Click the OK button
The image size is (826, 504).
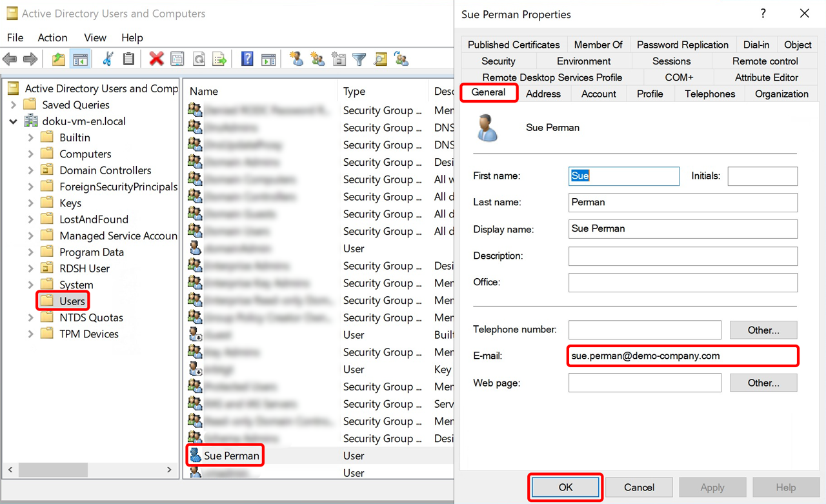[x=565, y=487]
